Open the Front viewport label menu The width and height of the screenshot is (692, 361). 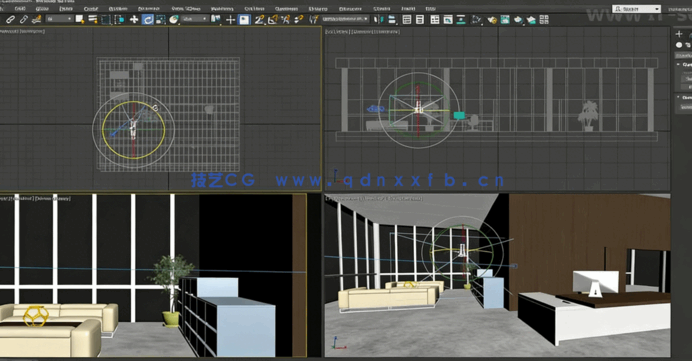(x=362, y=32)
